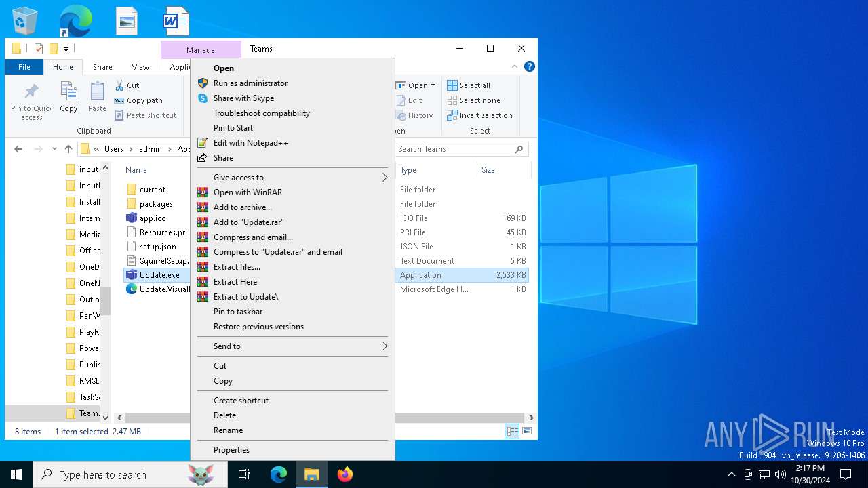
Task: Click Open with WinRAR entry
Action: (292, 192)
